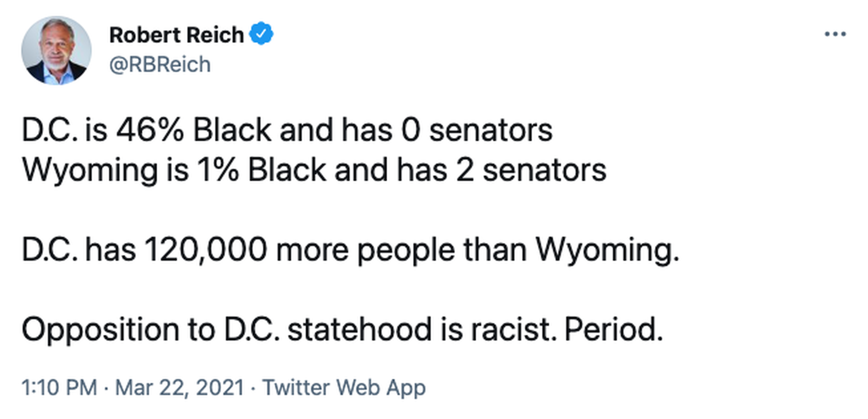The height and width of the screenshot is (419, 868).
Task: Click the Robert Reich display name
Action: tap(176, 35)
